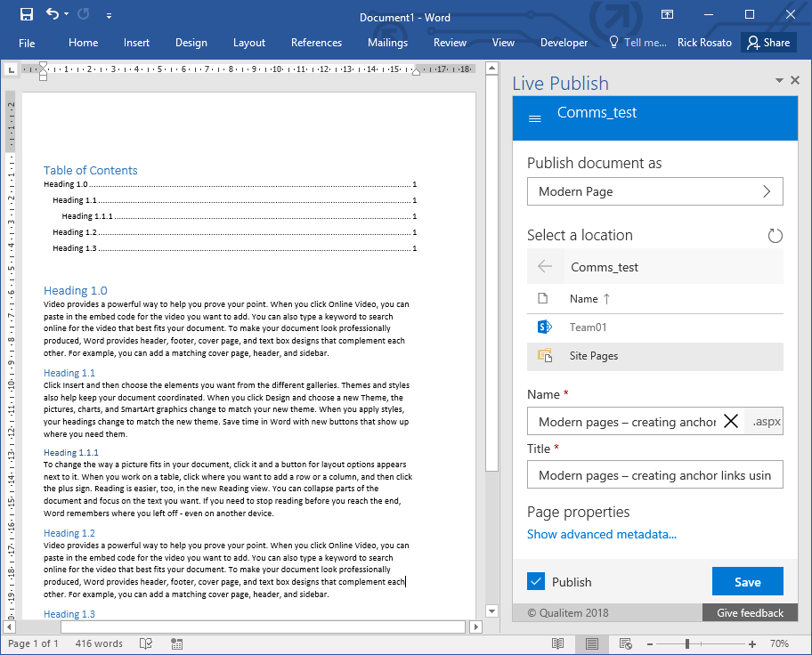
Task: Click the Tell me search box
Action: [x=638, y=43]
